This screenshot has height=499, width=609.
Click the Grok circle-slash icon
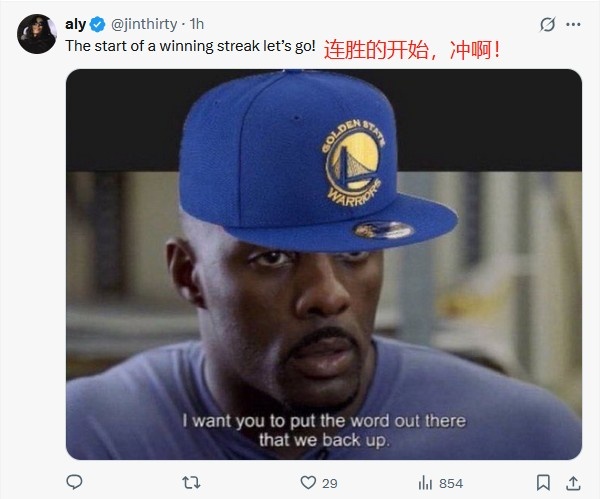547,24
